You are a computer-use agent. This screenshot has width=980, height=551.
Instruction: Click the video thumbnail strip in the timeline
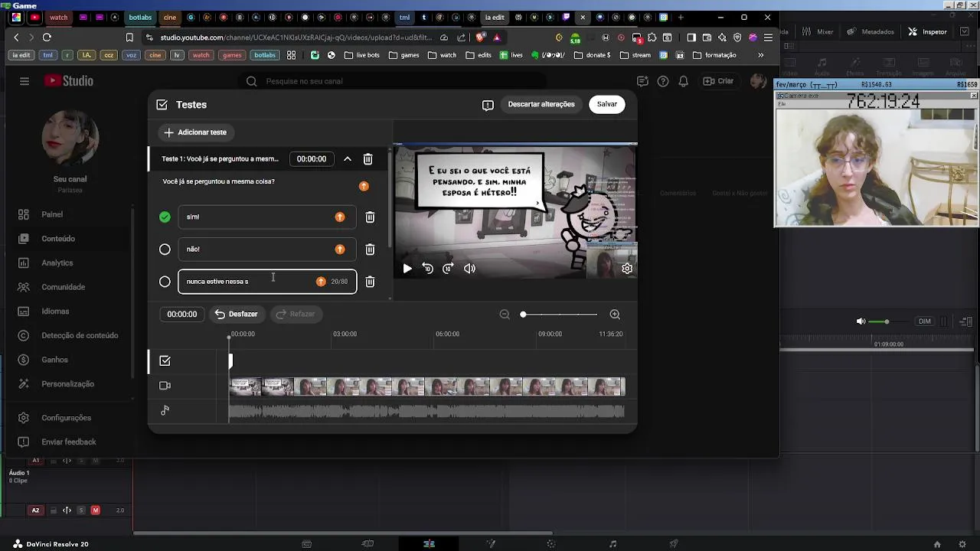point(427,387)
